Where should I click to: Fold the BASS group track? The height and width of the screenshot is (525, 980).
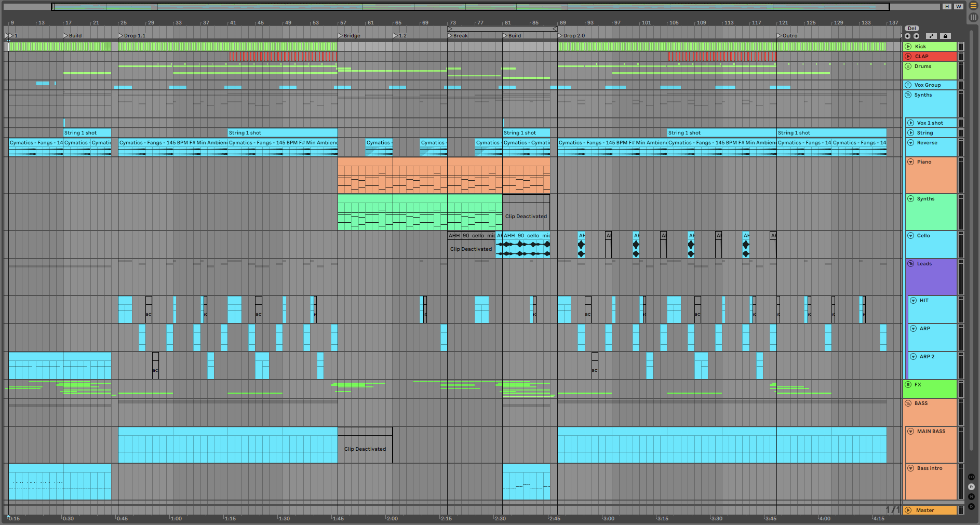coord(908,403)
